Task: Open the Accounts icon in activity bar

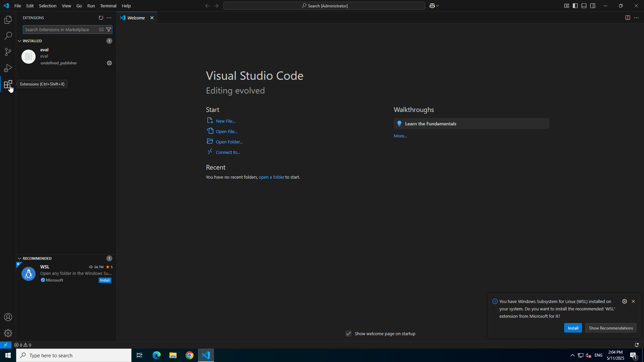Action: click(x=8, y=317)
